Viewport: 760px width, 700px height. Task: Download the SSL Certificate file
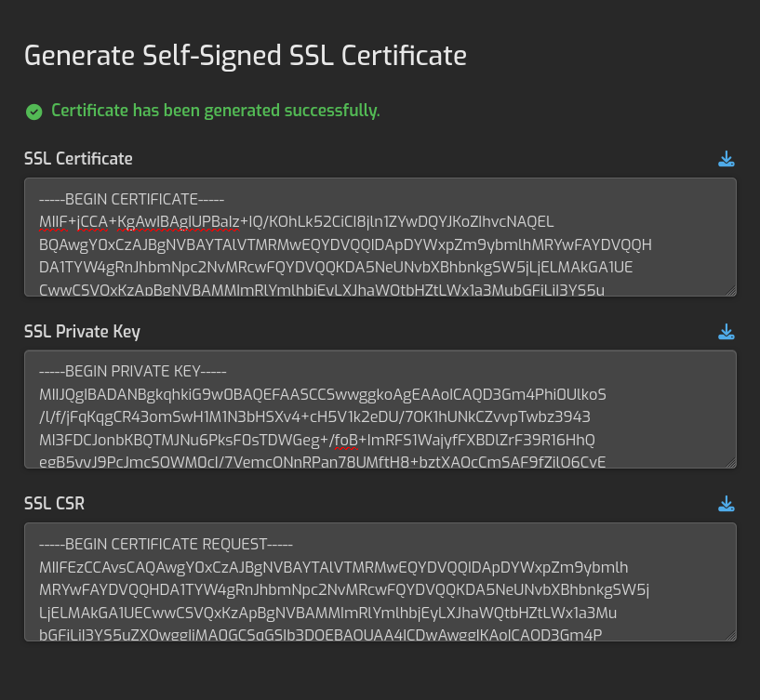727,159
